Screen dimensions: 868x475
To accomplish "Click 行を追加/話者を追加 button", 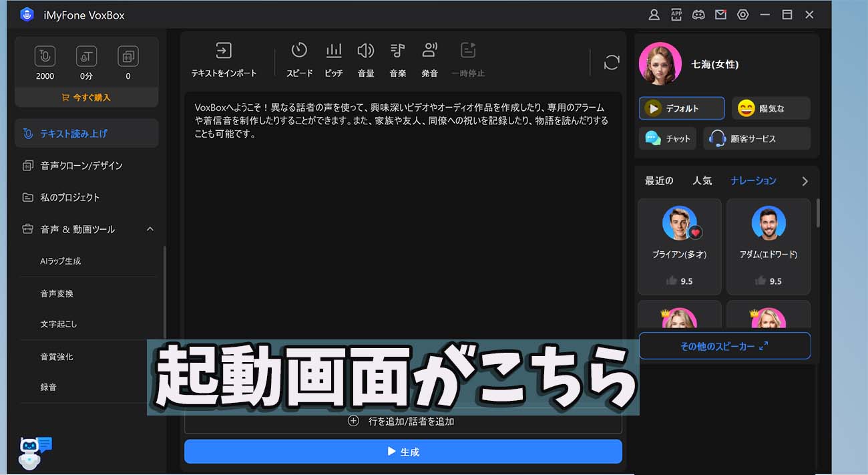I will [403, 422].
